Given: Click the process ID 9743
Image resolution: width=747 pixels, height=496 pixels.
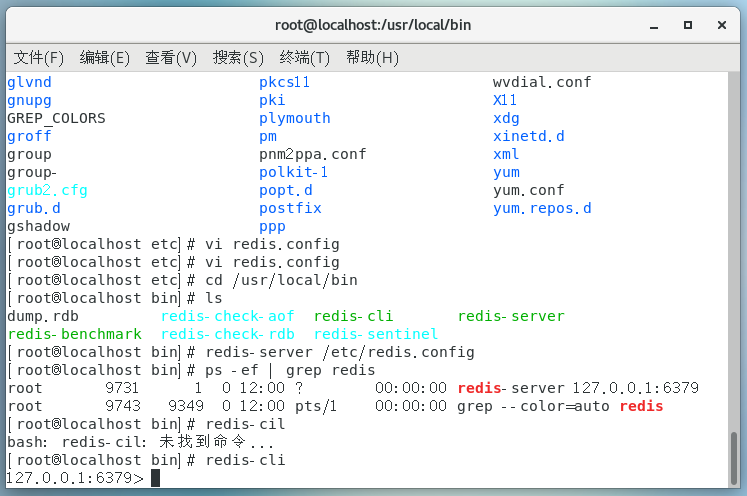Looking at the screenshot, I should tap(122, 406).
